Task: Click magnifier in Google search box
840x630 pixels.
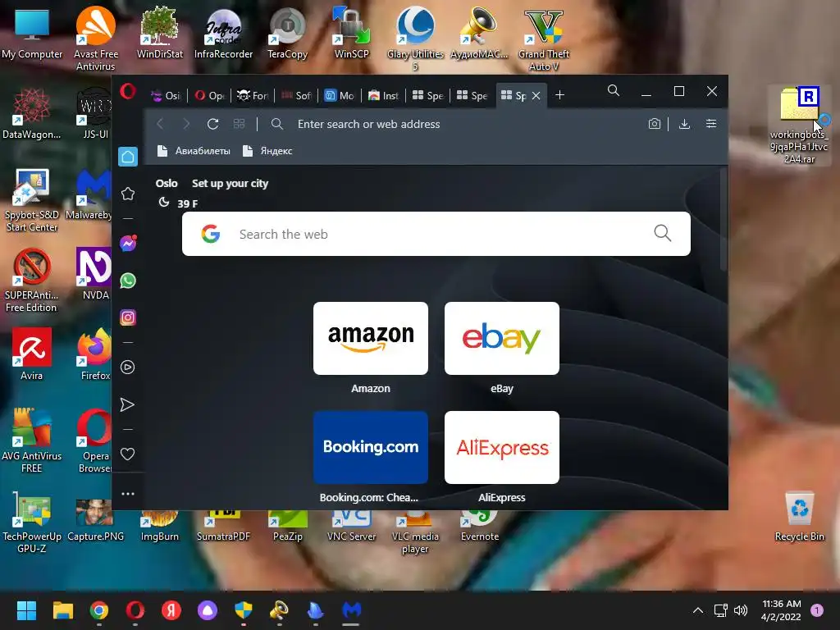Action: point(663,233)
